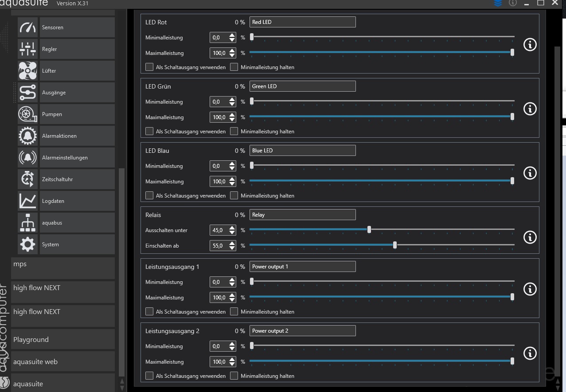This screenshot has height=392, width=566.
Task: Open the Sensoren gauge icon
Action: 27,27
